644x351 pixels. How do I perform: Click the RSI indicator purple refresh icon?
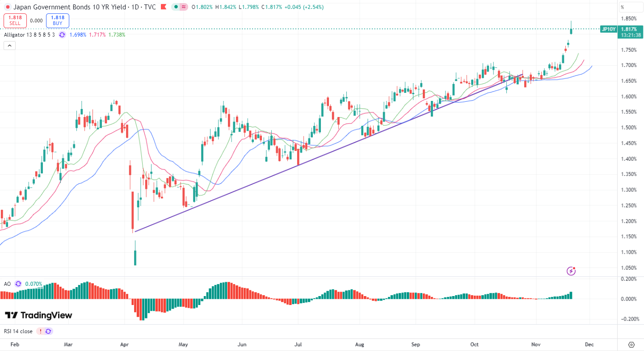pyautogui.click(x=48, y=331)
